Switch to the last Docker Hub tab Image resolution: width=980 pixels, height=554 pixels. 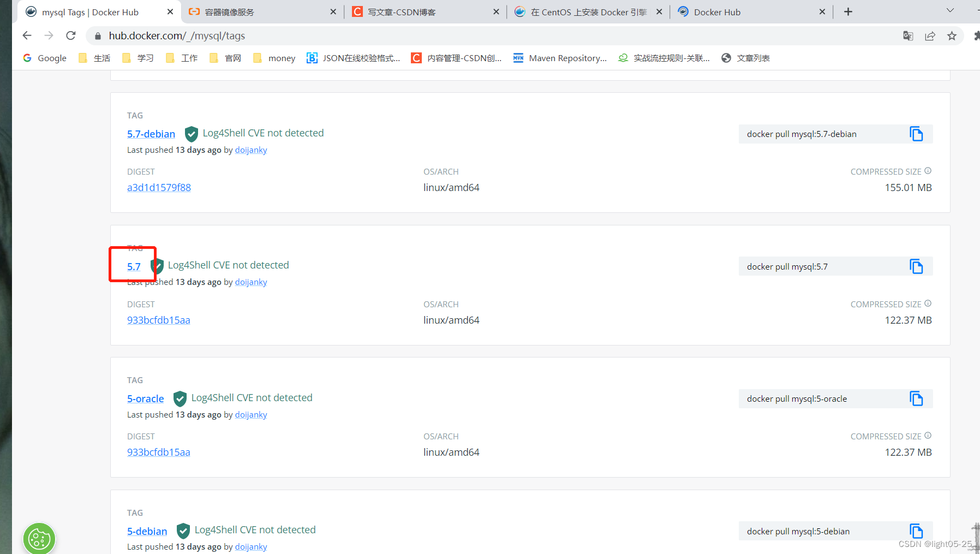751,12
